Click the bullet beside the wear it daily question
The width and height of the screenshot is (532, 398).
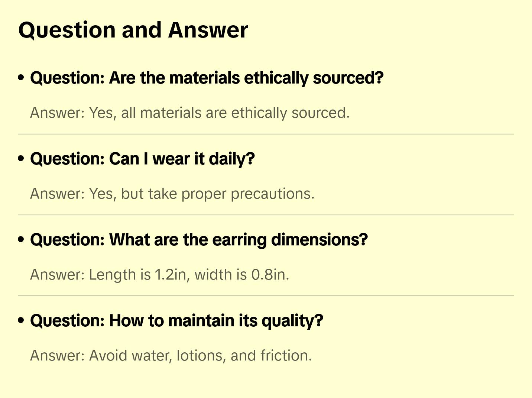tap(21, 159)
